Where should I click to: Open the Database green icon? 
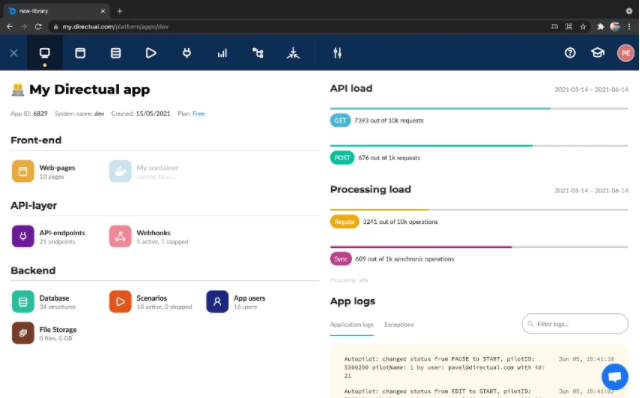[x=23, y=301]
